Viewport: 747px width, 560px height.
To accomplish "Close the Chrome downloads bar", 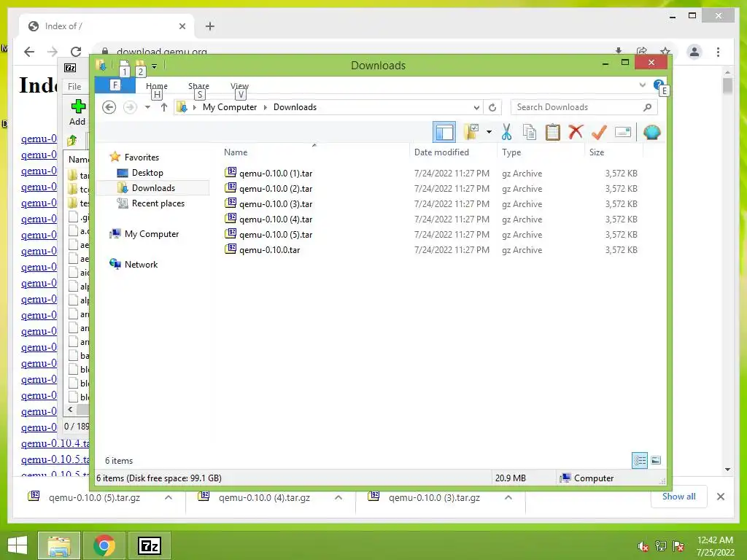I will [720, 497].
